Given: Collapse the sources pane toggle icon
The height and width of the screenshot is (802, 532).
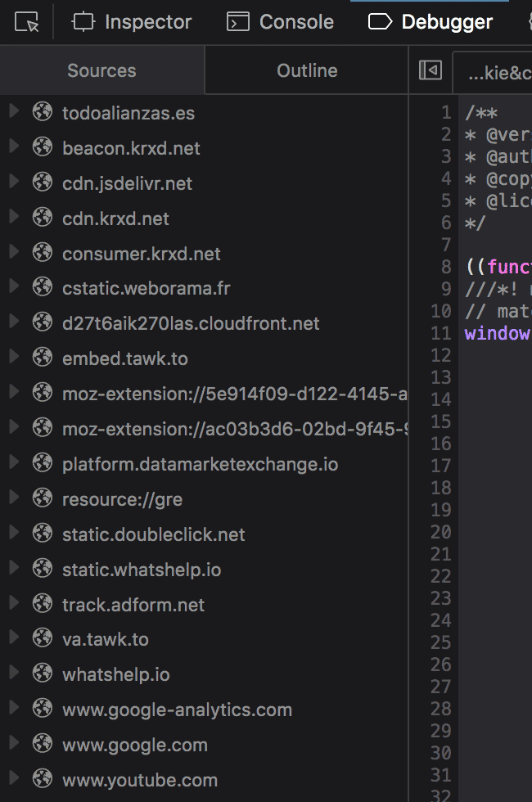Looking at the screenshot, I should click(431, 70).
